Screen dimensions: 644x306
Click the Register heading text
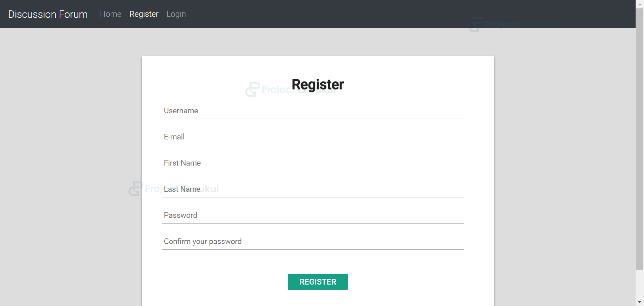[318, 84]
